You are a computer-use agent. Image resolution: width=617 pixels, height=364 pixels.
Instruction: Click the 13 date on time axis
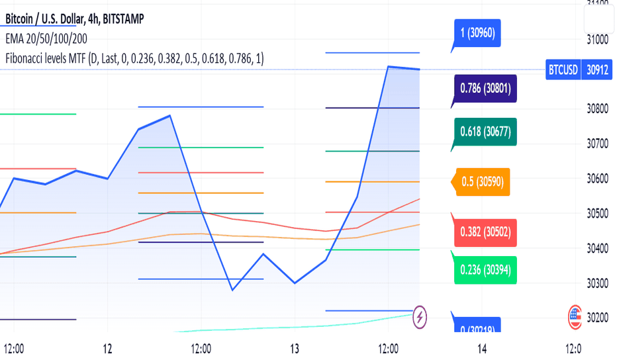(295, 349)
